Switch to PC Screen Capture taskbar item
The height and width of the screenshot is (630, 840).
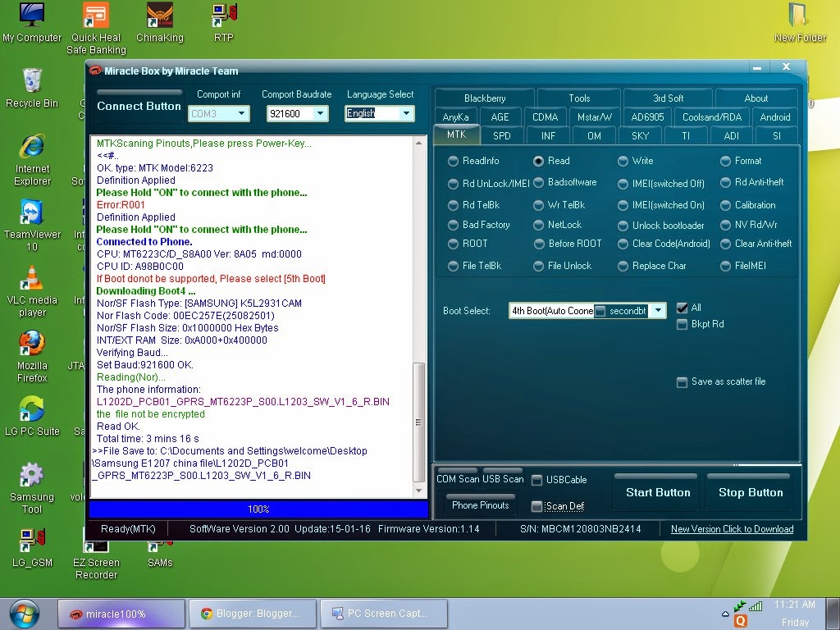pos(384,614)
